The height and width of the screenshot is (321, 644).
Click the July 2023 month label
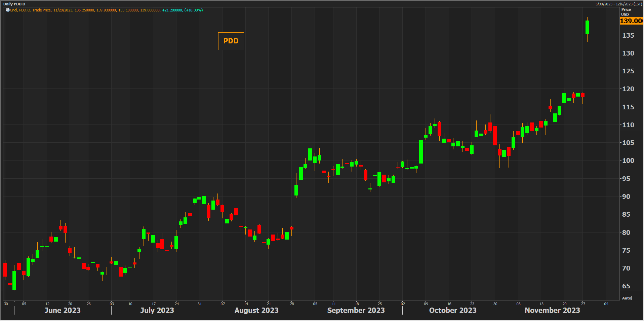(157, 310)
